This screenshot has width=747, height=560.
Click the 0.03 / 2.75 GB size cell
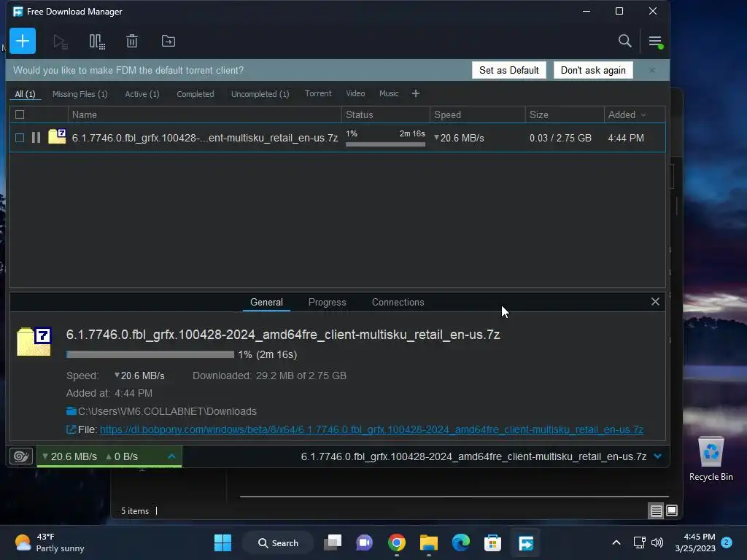pos(560,138)
